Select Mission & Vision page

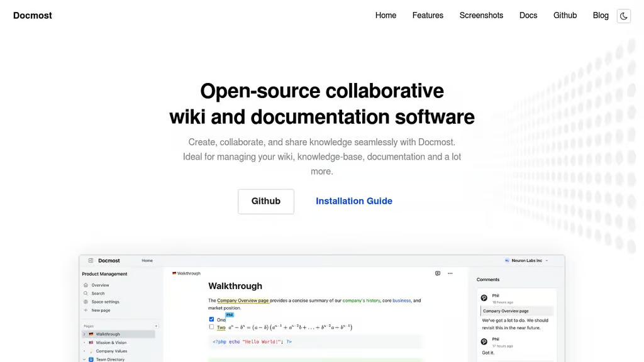click(x=111, y=343)
